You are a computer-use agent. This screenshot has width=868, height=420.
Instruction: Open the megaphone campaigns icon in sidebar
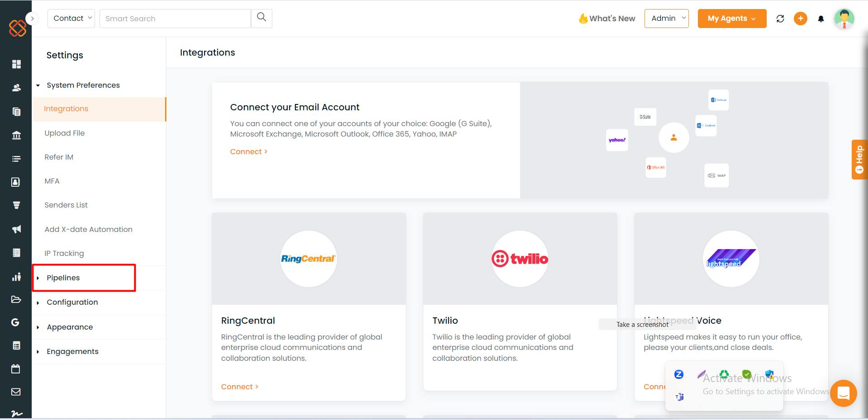point(16,229)
